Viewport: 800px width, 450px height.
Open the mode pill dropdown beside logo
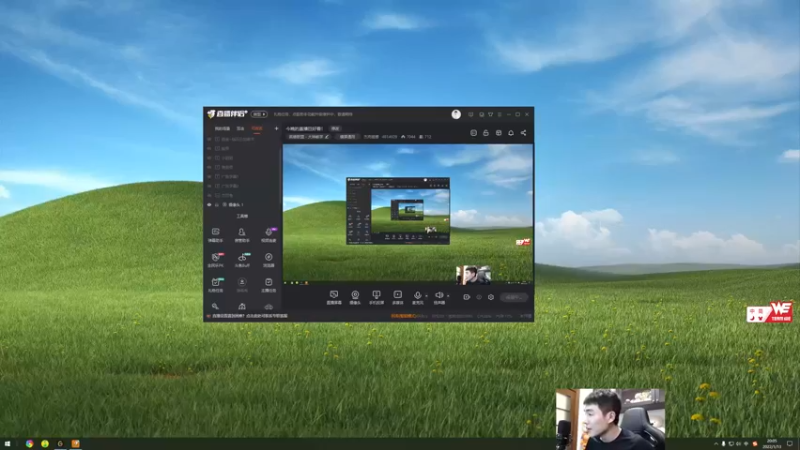click(x=259, y=114)
